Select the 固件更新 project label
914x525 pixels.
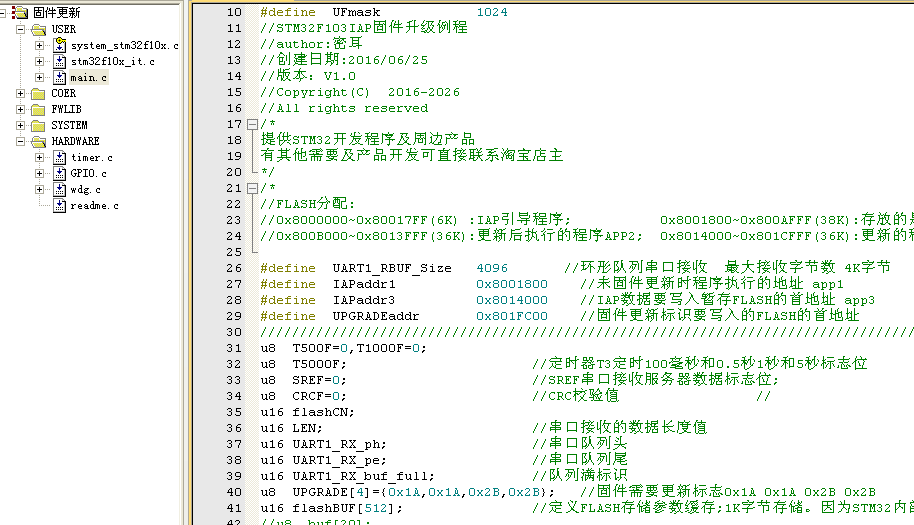coord(57,13)
